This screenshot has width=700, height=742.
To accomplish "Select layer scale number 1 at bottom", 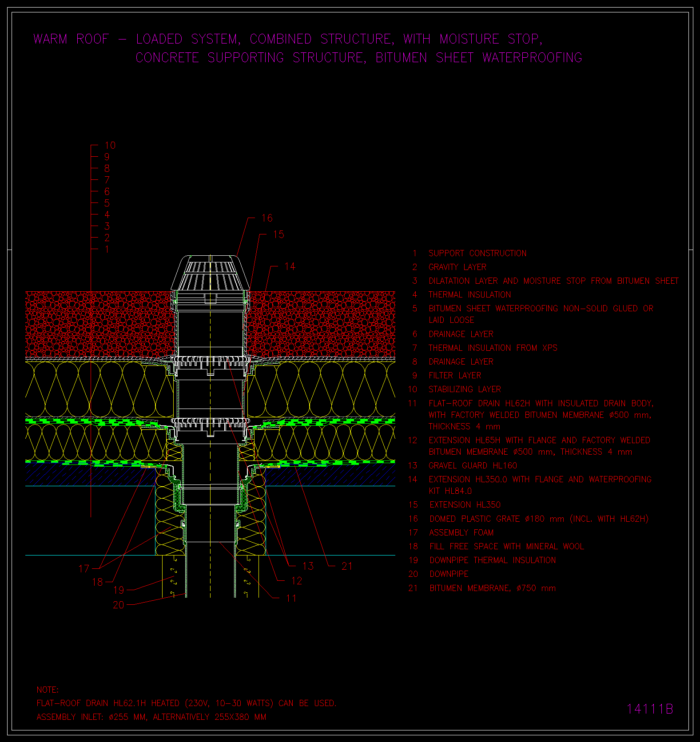I will point(107,249).
